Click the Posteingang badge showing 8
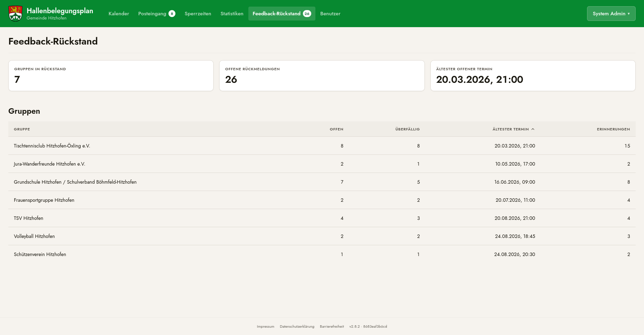Screen dimensions: 644x335 [172, 14]
